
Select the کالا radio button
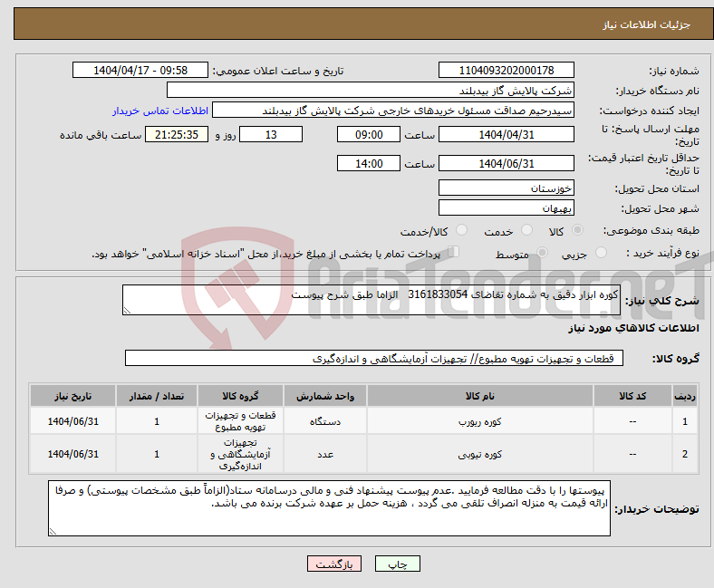tap(577, 230)
